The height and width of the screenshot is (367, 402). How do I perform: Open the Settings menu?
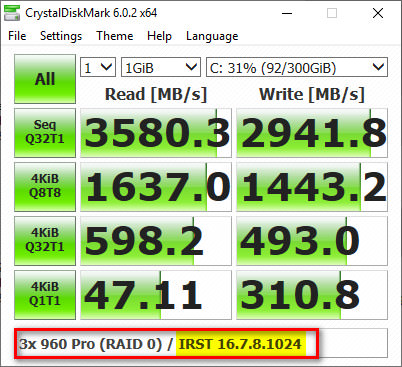[61, 36]
